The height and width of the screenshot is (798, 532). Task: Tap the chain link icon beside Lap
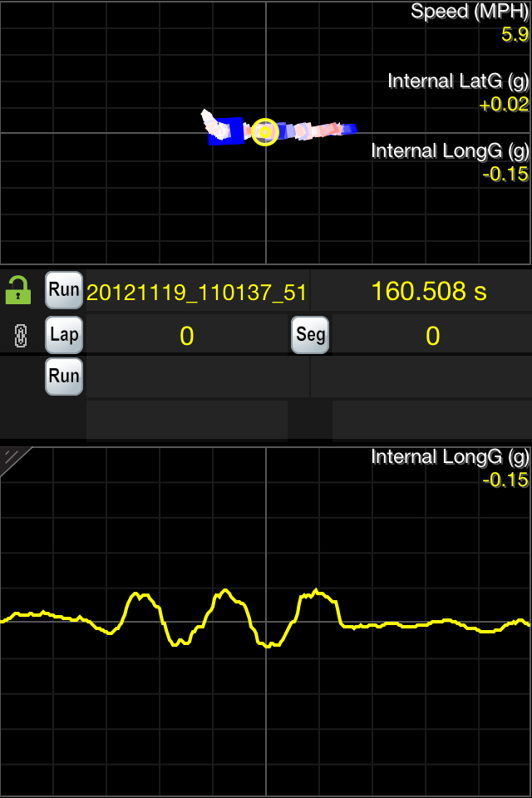[x=20, y=335]
